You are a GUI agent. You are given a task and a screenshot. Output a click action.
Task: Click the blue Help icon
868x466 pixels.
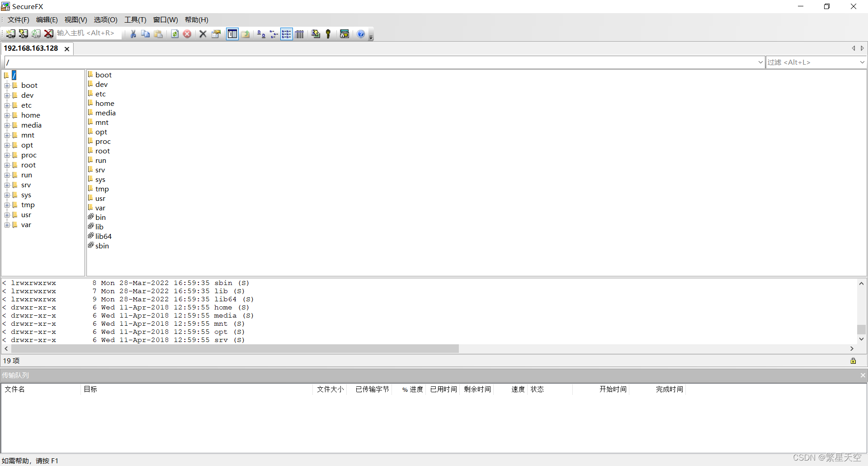[x=361, y=34]
